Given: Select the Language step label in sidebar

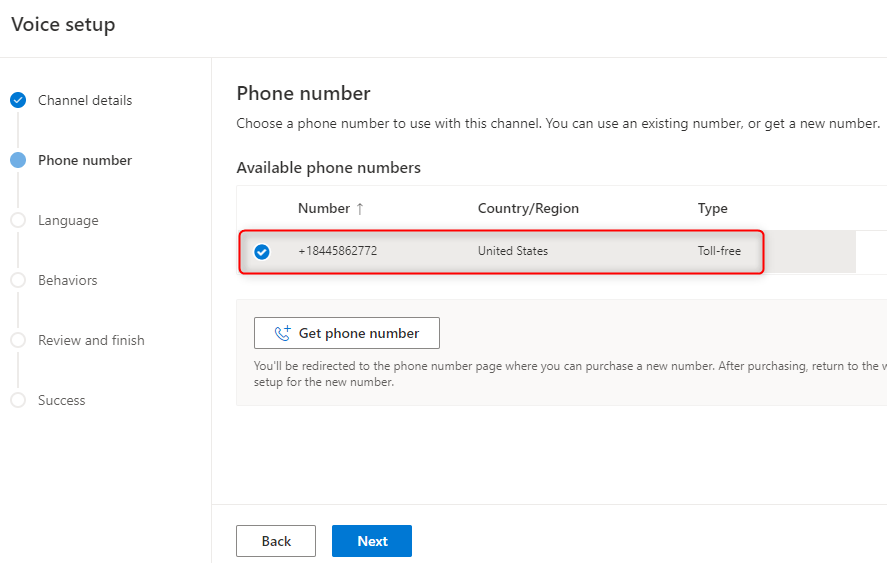Looking at the screenshot, I should coord(68,220).
